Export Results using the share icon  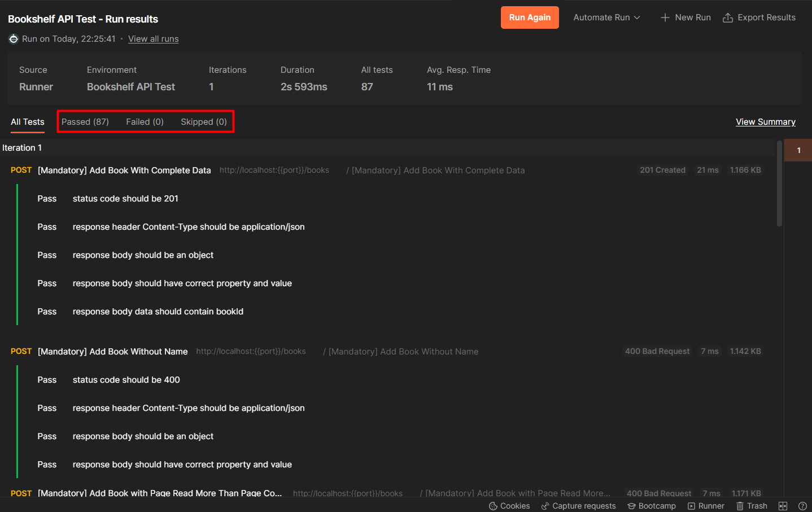[x=758, y=17]
